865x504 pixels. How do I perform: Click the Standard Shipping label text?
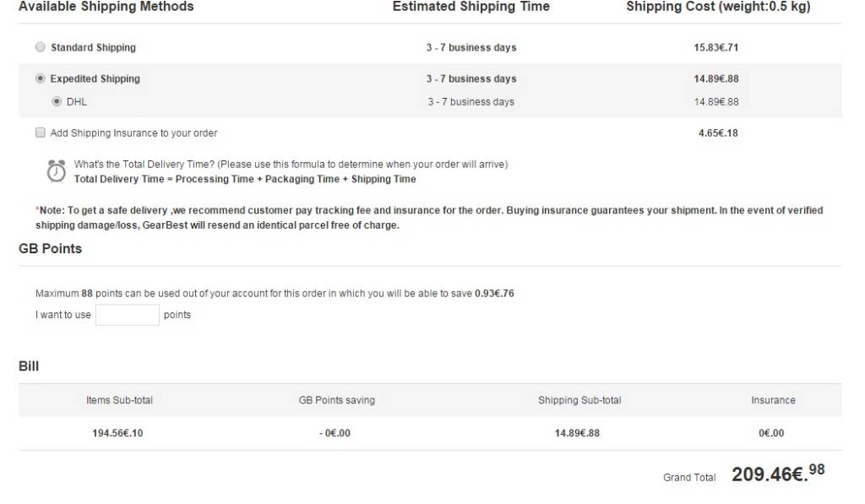click(93, 47)
